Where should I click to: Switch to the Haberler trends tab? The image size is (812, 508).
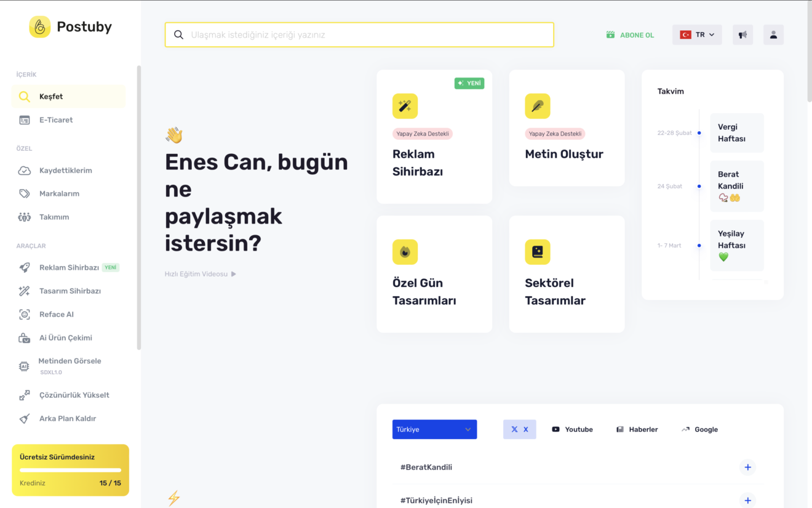pyautogui.click(x=637, y=429)
